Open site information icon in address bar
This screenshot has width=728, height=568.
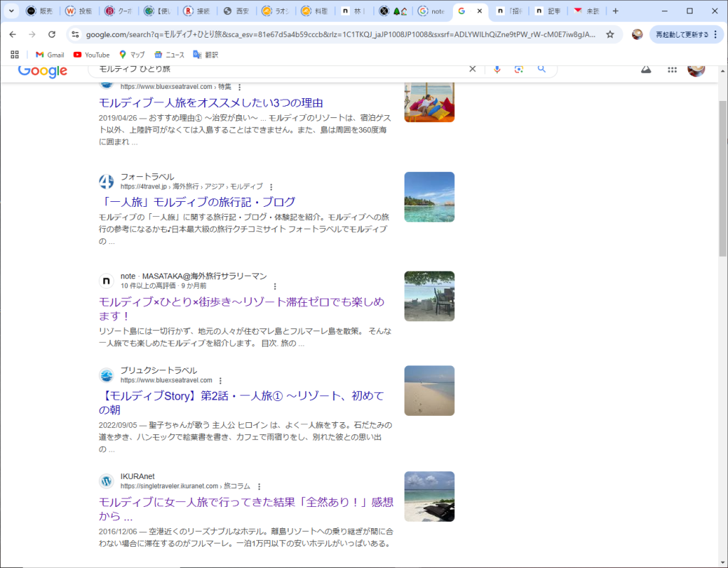click(75, 34)
